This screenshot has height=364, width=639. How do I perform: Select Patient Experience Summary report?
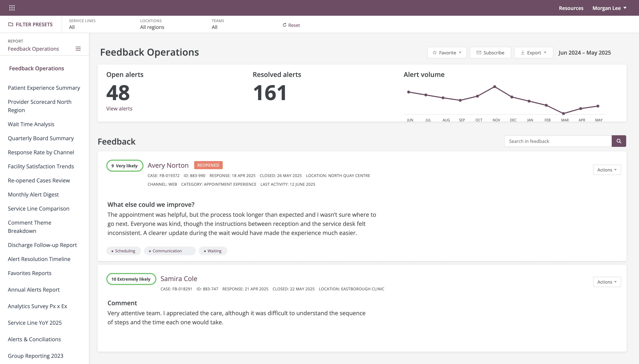pyautogui.click(x=44, y=88)
